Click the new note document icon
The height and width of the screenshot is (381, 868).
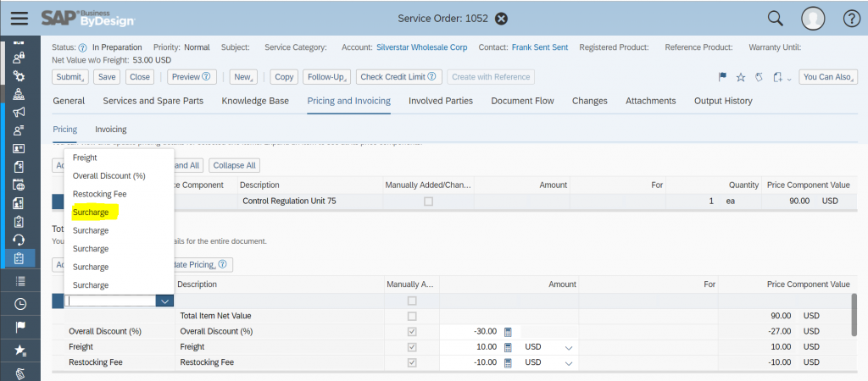point(778,77)
